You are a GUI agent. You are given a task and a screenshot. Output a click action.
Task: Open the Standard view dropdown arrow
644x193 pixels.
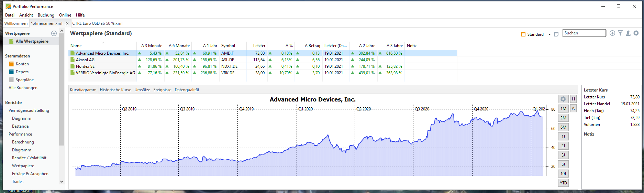549,34
